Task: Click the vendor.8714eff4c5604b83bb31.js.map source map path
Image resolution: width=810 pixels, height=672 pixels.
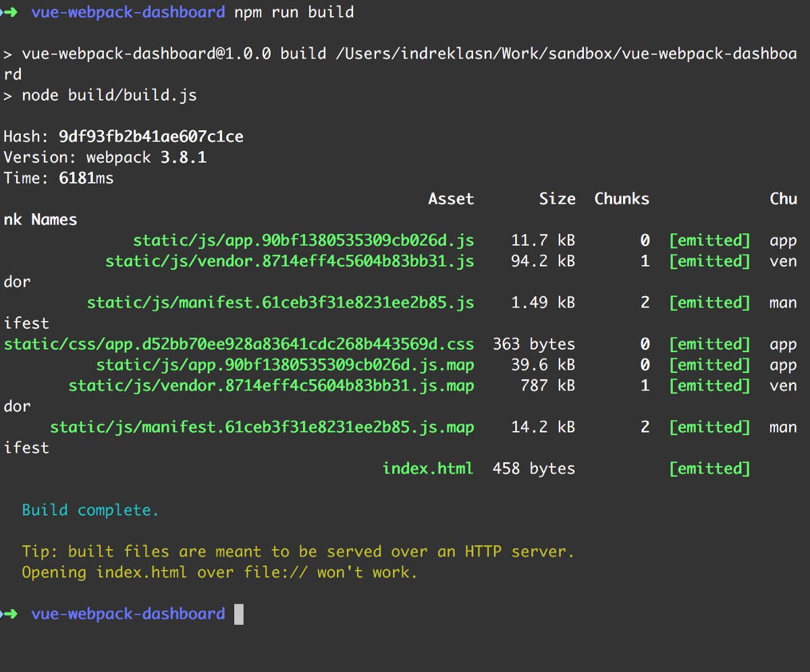Action: tap(271, 386)
